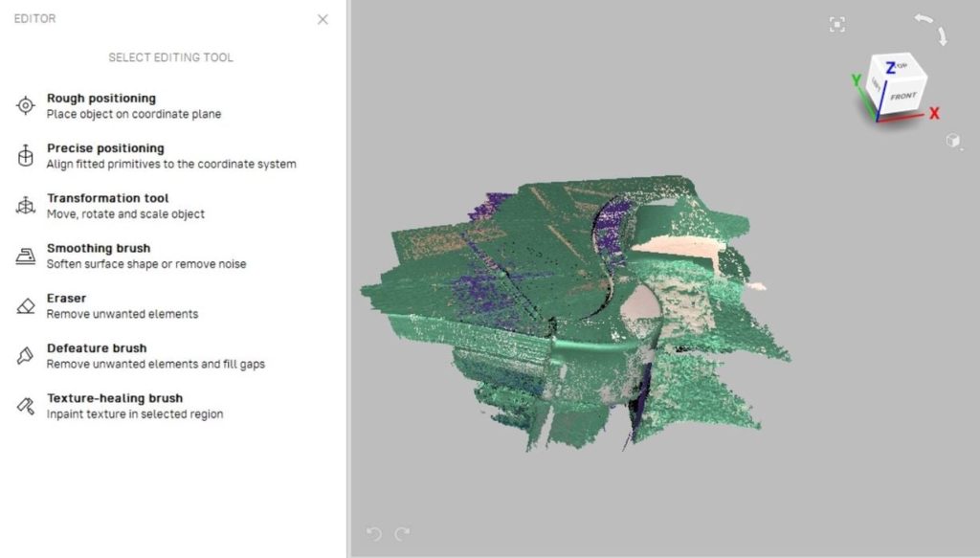980x558 pixels.
Task: Undo the last edit
Action: tap(374, 533)
